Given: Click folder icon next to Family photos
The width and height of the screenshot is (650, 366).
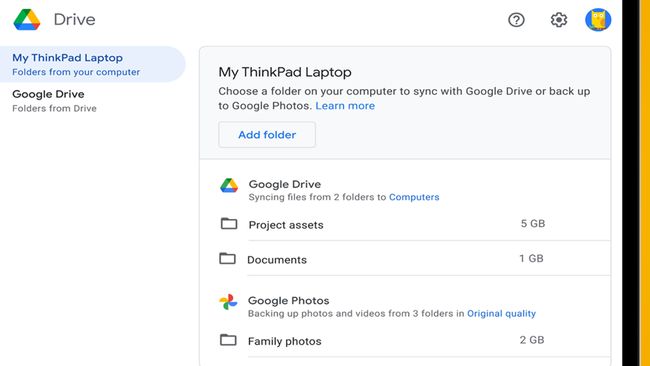Looking at the screenshot, I should coord(228,340).
